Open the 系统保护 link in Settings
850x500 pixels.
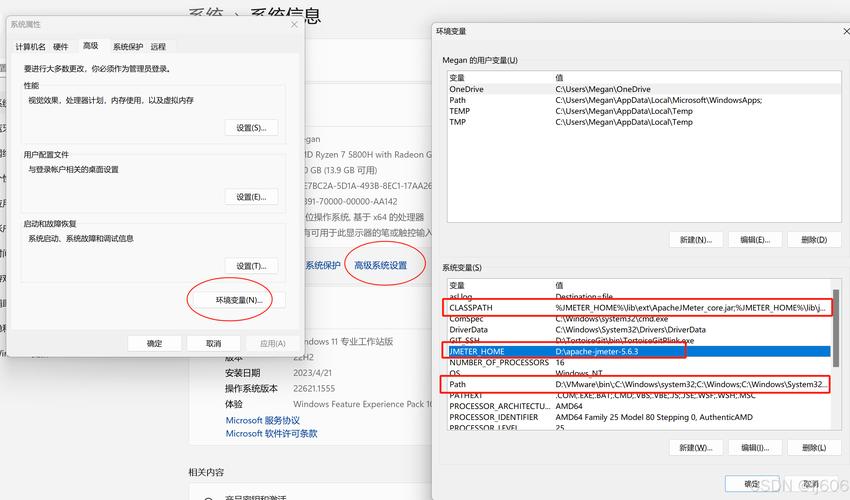(323, 265)
